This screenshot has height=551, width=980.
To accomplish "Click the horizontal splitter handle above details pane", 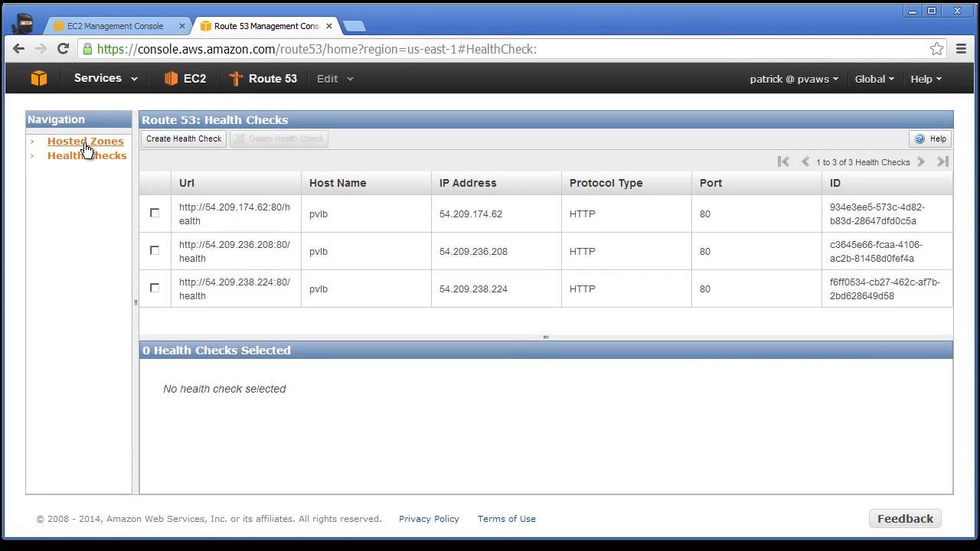I will click(546, 337).
